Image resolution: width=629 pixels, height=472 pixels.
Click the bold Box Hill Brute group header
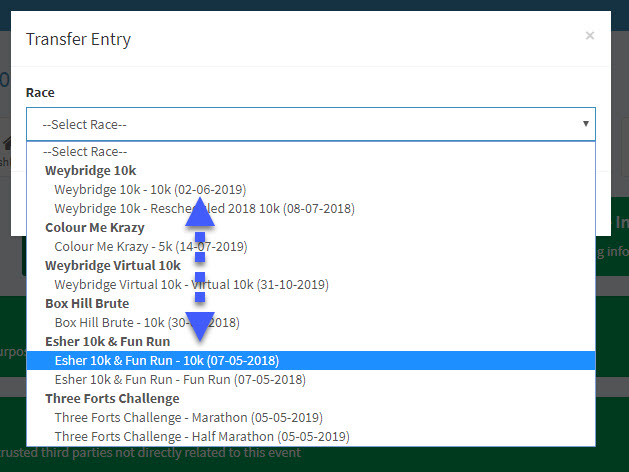pyautogui.click(x=87, y=303)
